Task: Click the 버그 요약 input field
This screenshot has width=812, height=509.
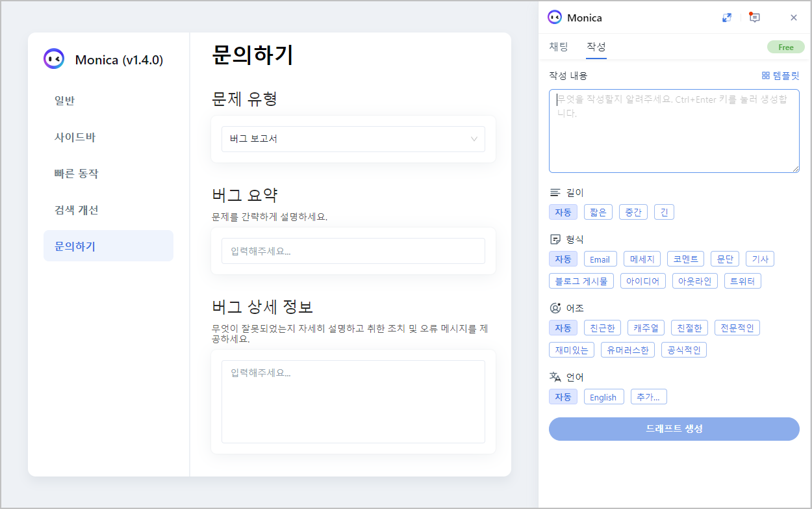Action: 353,250
